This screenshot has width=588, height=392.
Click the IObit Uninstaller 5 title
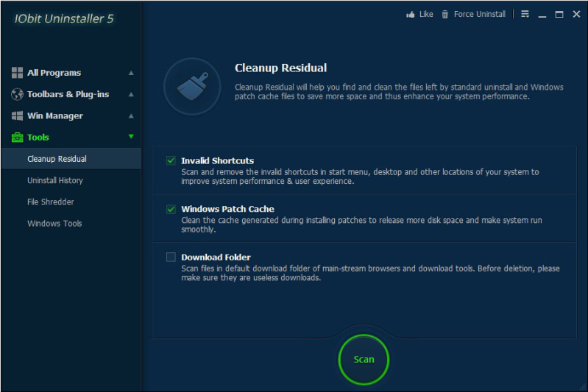pos(64,18)
